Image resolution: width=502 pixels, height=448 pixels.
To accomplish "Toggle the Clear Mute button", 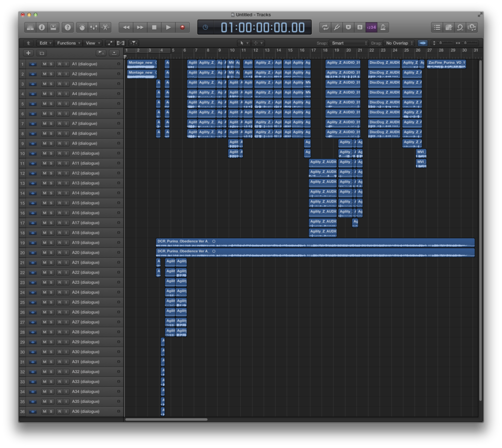I will 348,27.
